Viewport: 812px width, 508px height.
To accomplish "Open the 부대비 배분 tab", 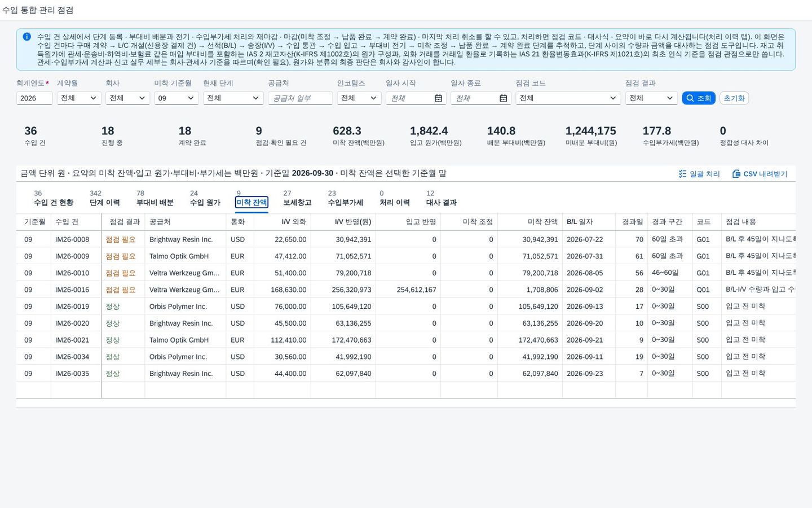I will coord(155,203).
